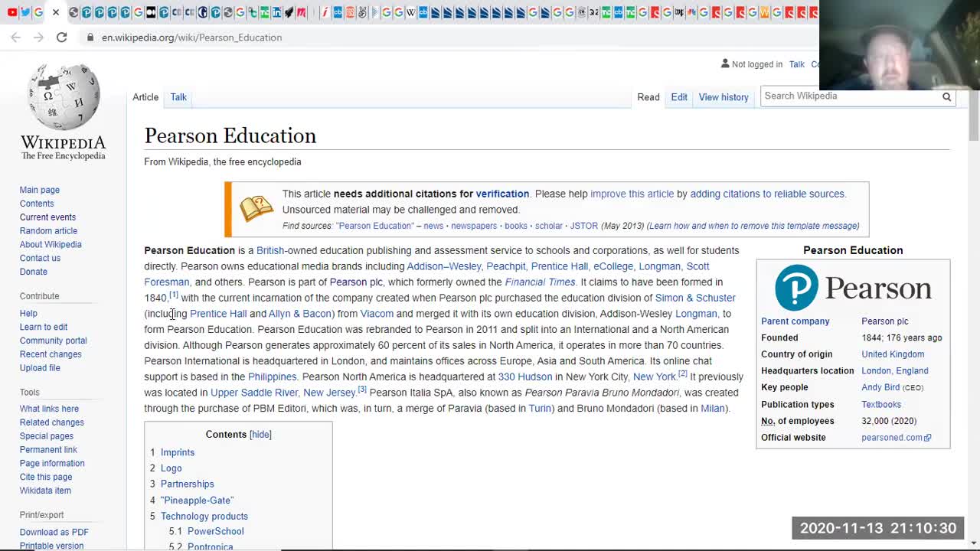
Task: Open the Addison–Wesley article link
Action: pyautogui.click(x=444, y=266)
